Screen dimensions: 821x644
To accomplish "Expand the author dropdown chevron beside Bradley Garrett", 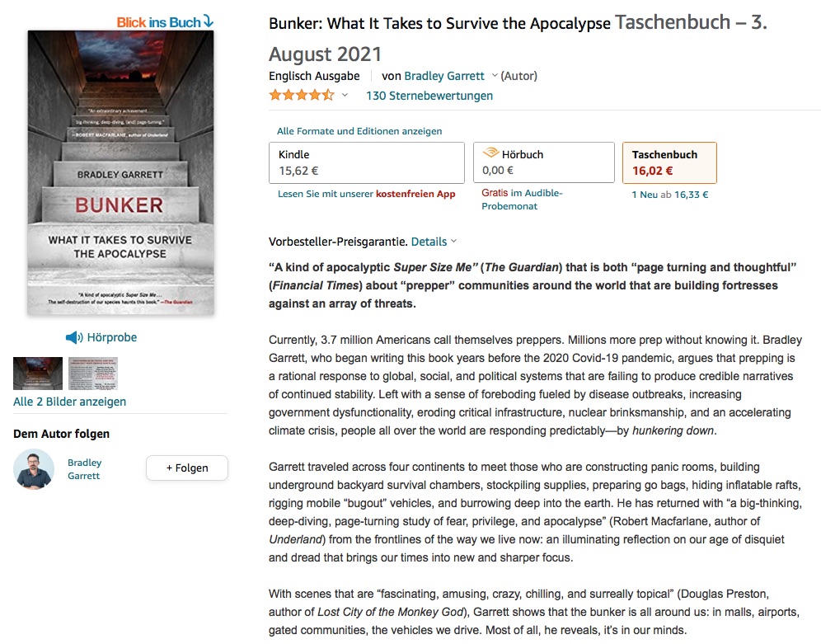I will [x=495, y=76].
